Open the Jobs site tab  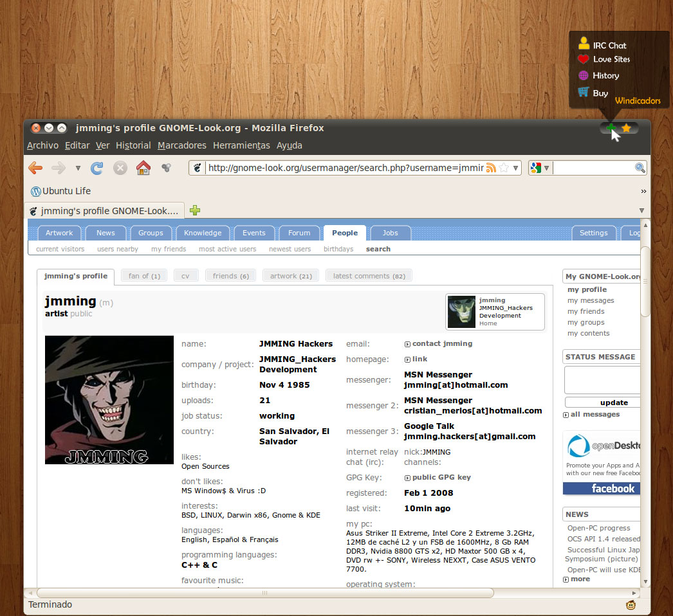[390, 233]
